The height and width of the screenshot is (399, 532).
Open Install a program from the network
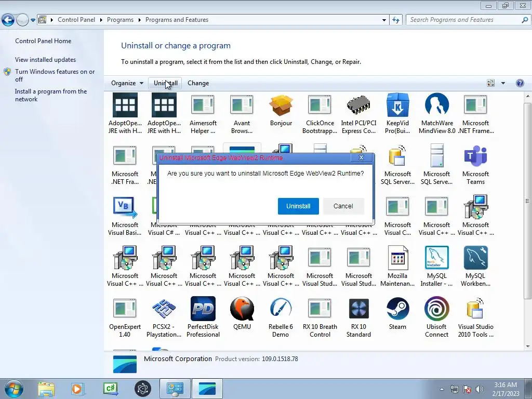click(51, 96)
